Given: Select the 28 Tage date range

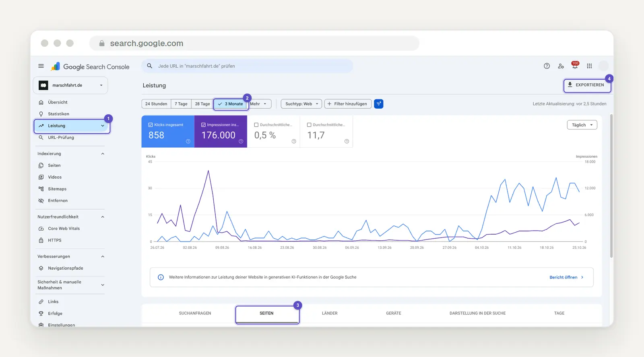Looking at the screenshot, I should pos(202,104).
